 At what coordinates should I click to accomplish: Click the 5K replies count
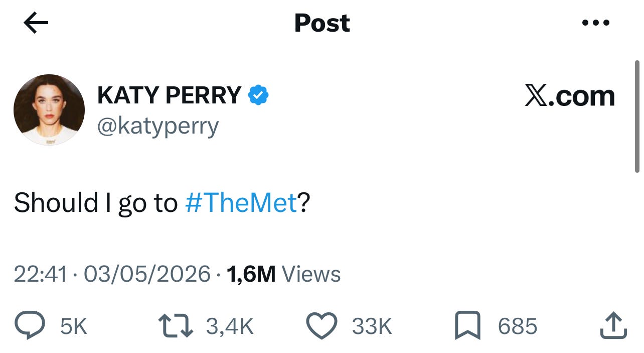[x=74, y=326]
